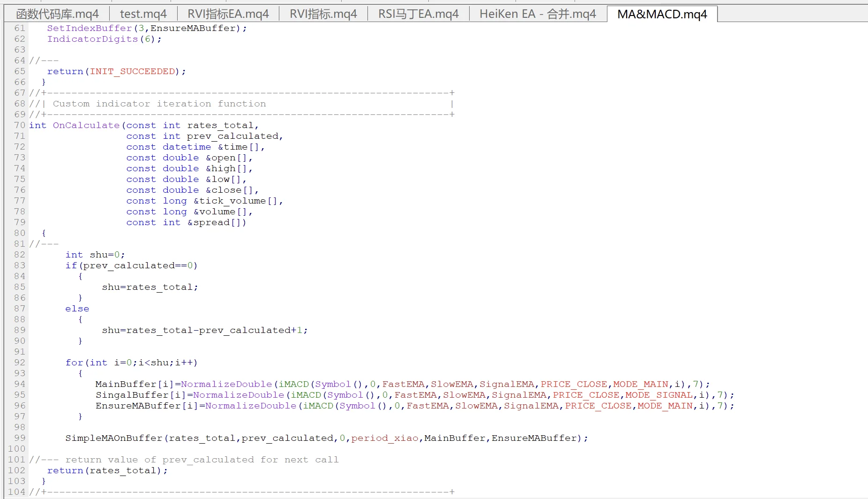Click line number 99 in the gutter

coord(20,438)
